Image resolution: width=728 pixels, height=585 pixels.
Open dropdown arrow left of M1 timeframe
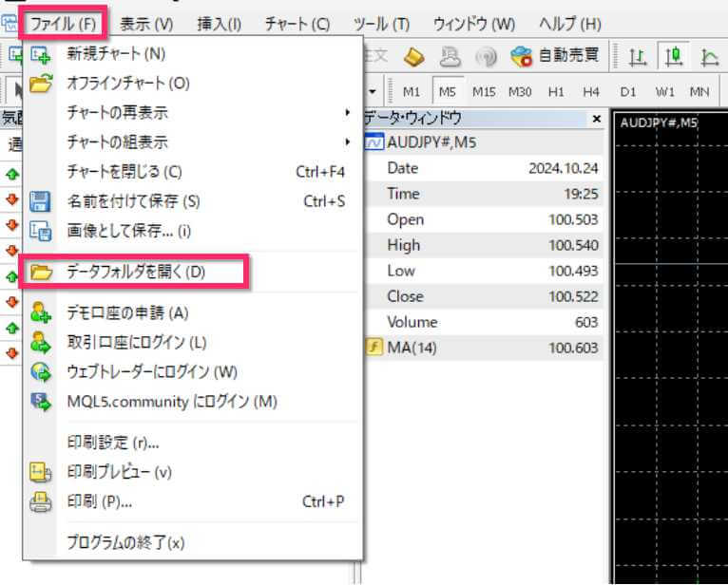coord(374,92)
